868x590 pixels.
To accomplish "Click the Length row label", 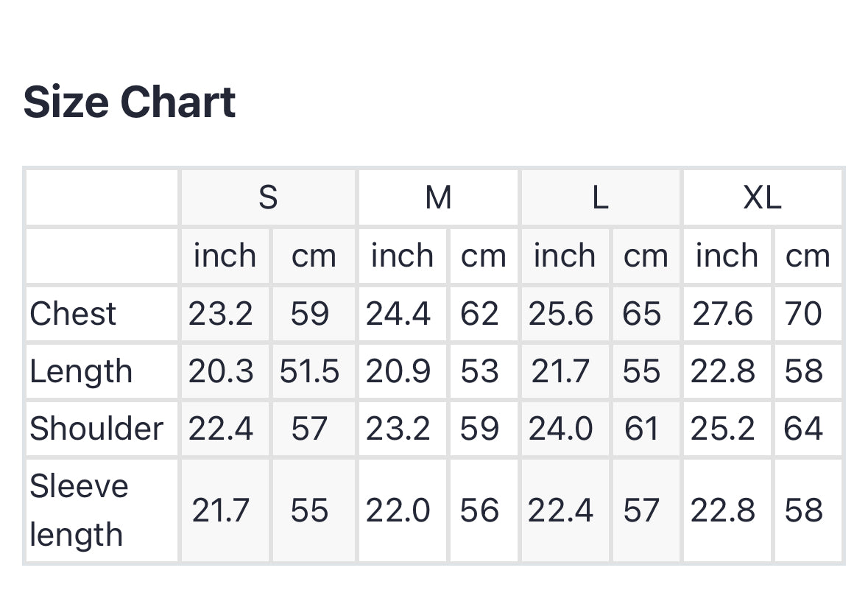I will pos(81,371).
